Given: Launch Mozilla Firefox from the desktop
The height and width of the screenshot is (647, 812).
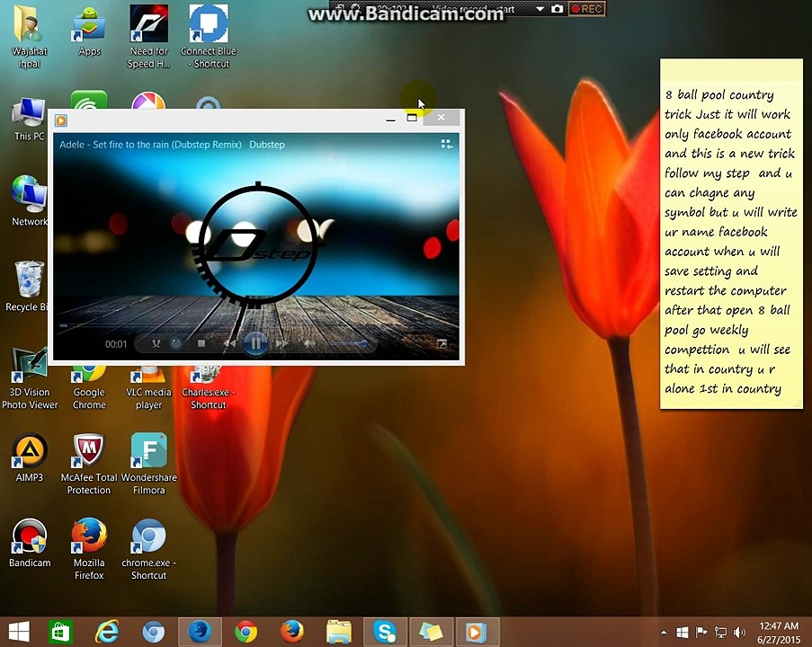Looking at the screenshot, I should pyautogui.click(x=89, y=550).
